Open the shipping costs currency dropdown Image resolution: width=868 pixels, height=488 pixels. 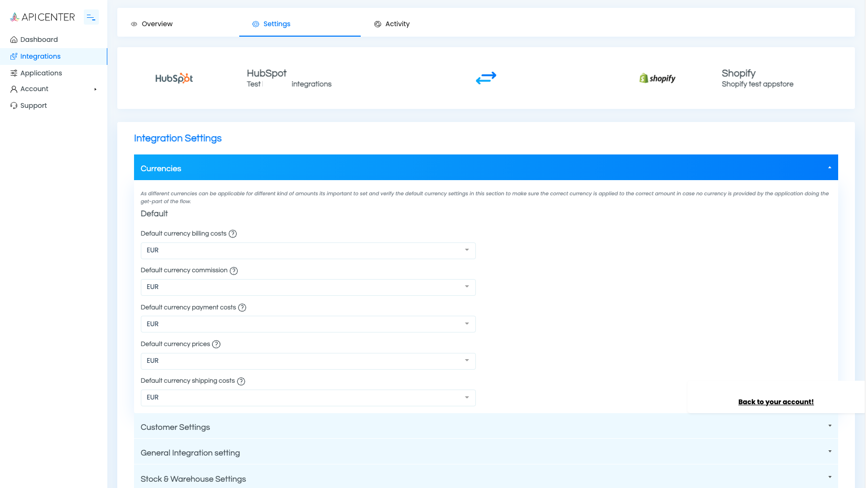[308, 397]
